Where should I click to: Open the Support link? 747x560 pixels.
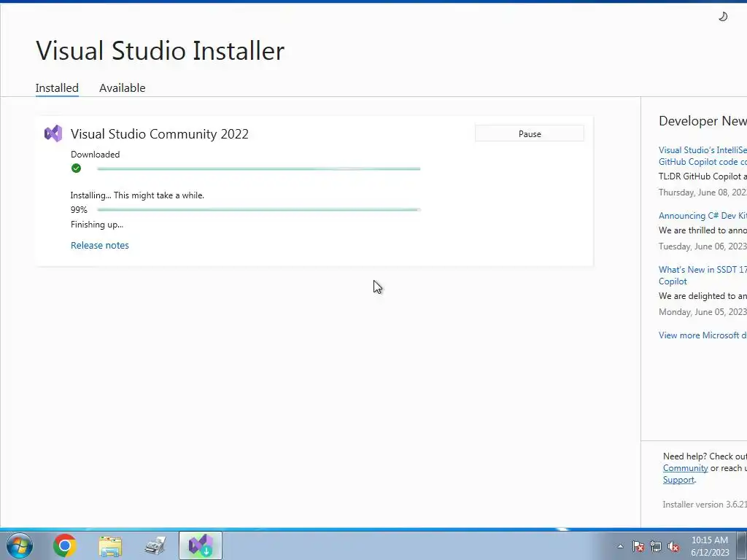(678, 480)
